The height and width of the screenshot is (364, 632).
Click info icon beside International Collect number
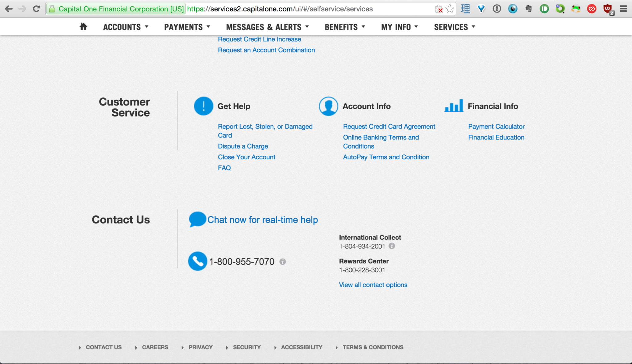392,246
